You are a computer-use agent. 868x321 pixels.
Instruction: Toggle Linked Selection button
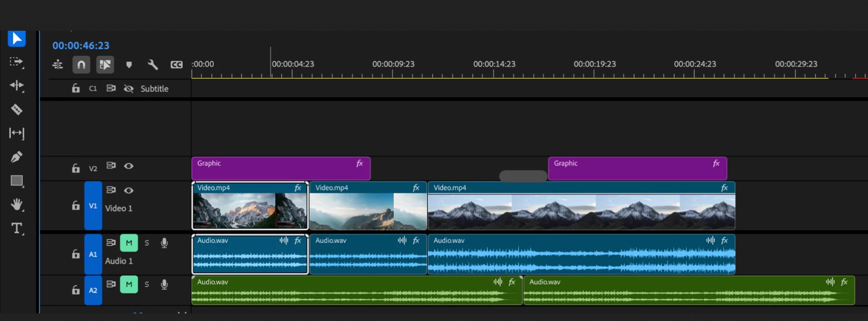[105, 65]
